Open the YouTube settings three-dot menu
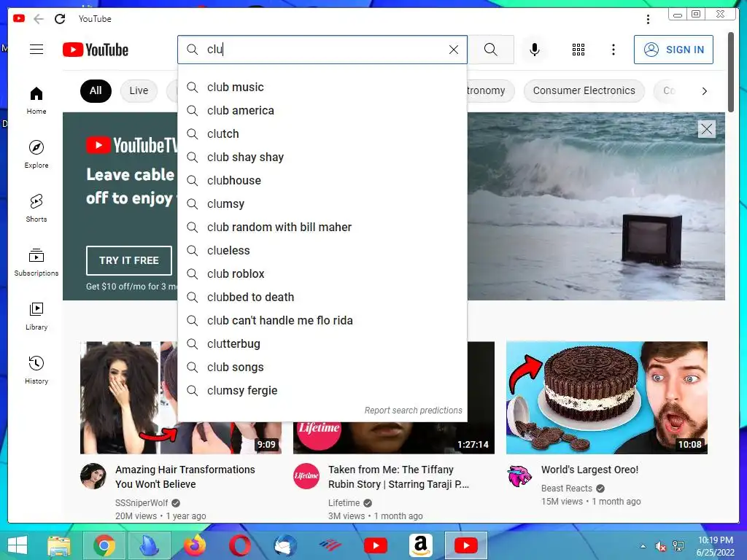747x560 pixels. click(x=613, y=50)
